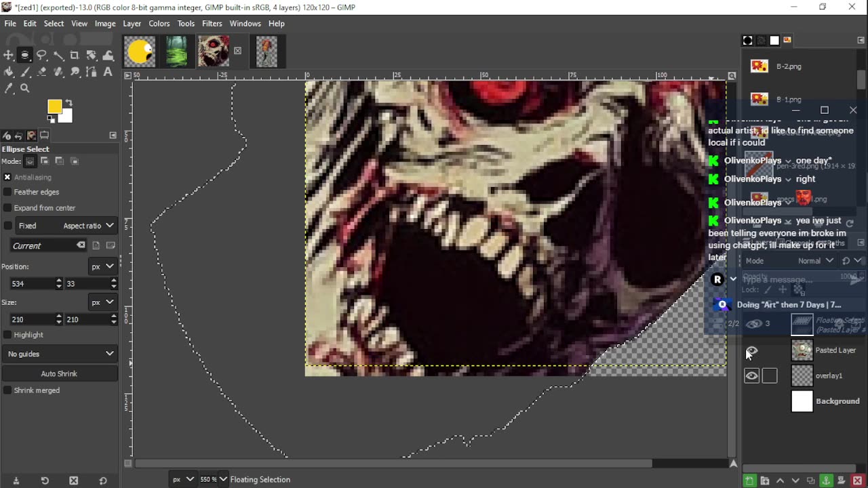
Task: Toggle the Shrink merged checkbox
Action: coord(7,390)
